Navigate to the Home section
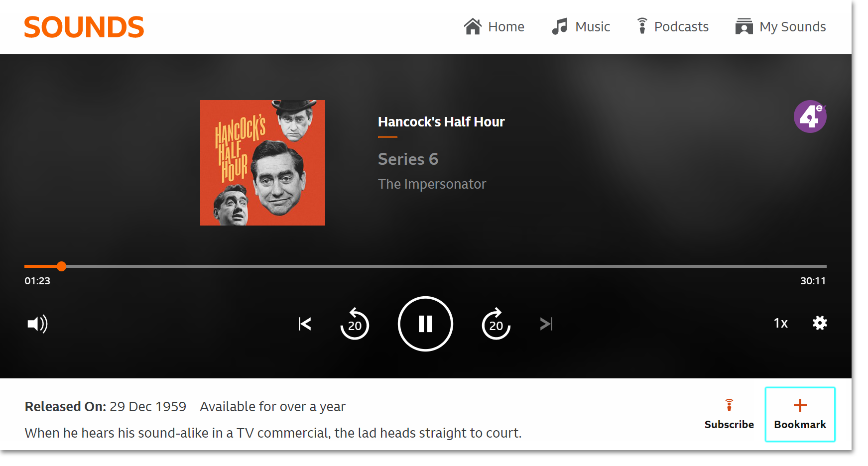 coord(495,26)
